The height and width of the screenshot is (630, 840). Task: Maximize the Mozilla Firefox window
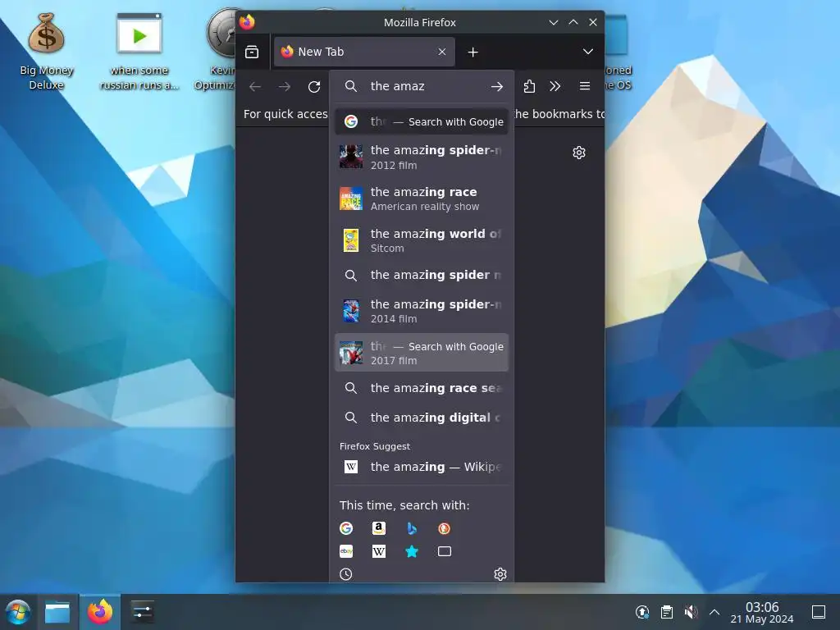point(573,22)
